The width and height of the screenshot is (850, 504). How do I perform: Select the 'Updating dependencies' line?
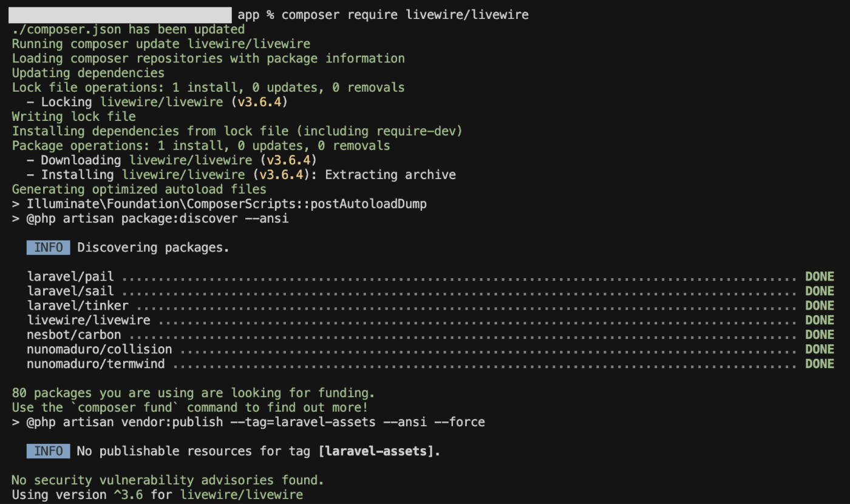point(88,73)
